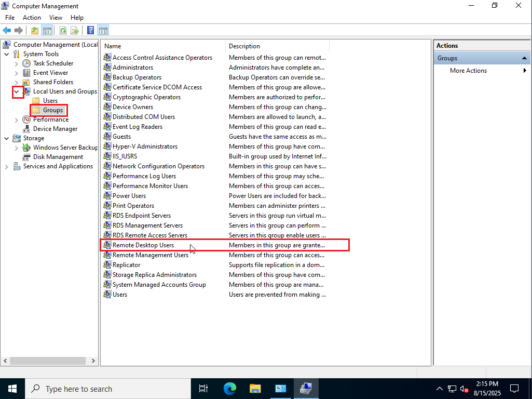
Task: Click the Shared Folders icon in tree
Action: [26, 82]
